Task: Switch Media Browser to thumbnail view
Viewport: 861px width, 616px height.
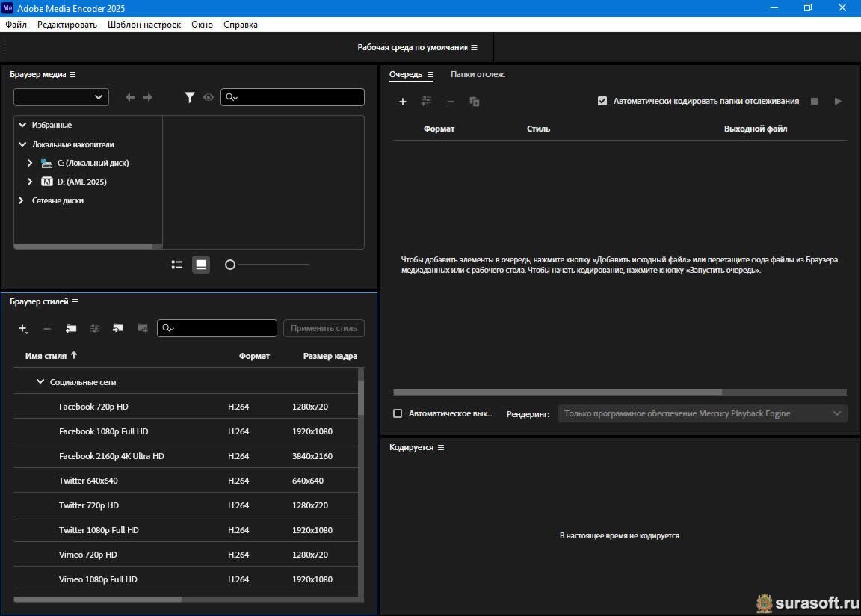Action: pyautogui.click(x=201, y=265)
